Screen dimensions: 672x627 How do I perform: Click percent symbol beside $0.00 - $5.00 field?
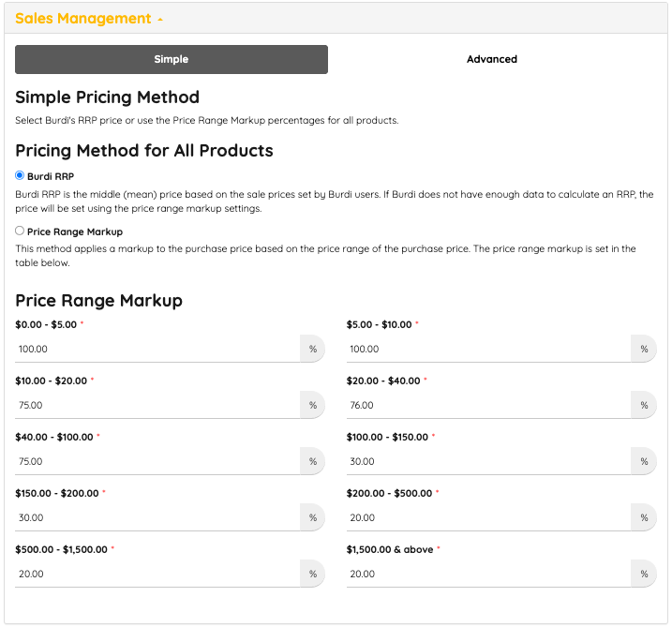tap(313, 349)
